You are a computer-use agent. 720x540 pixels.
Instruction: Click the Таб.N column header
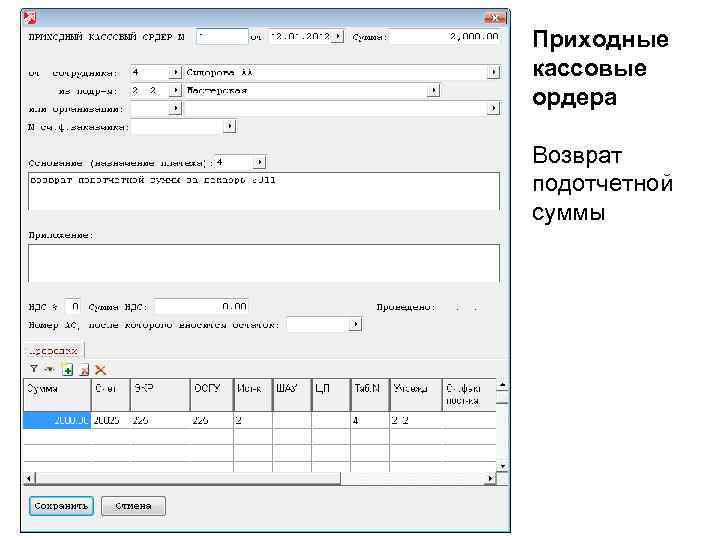click(x=370, y=394)
